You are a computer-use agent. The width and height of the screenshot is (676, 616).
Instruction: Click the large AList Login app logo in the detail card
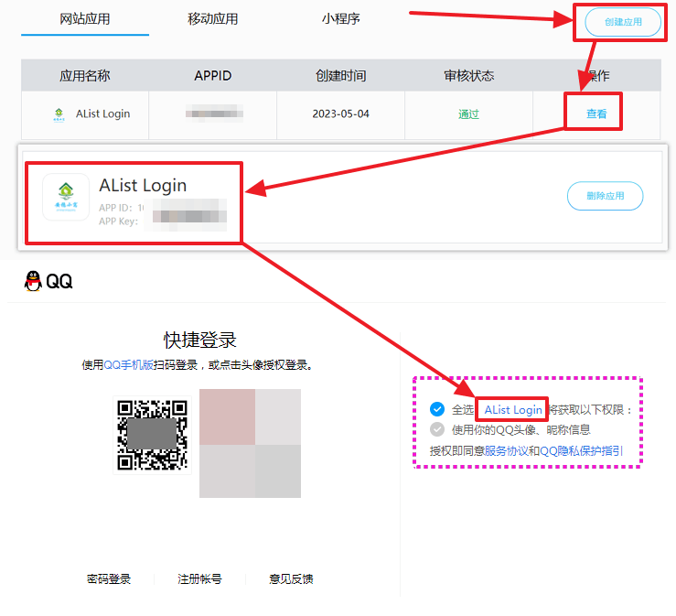click(x=66, y=197)
